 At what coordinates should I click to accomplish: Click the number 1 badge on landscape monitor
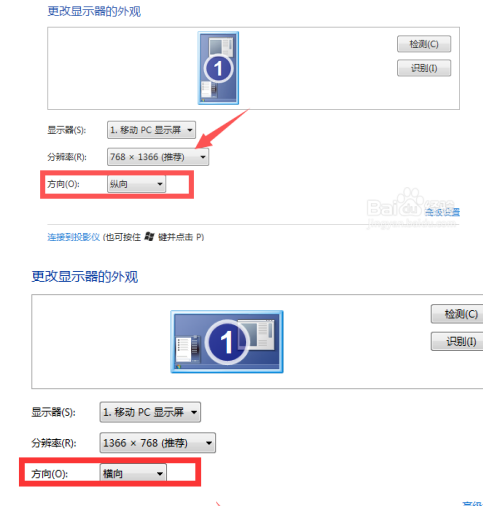coord(227,342)
